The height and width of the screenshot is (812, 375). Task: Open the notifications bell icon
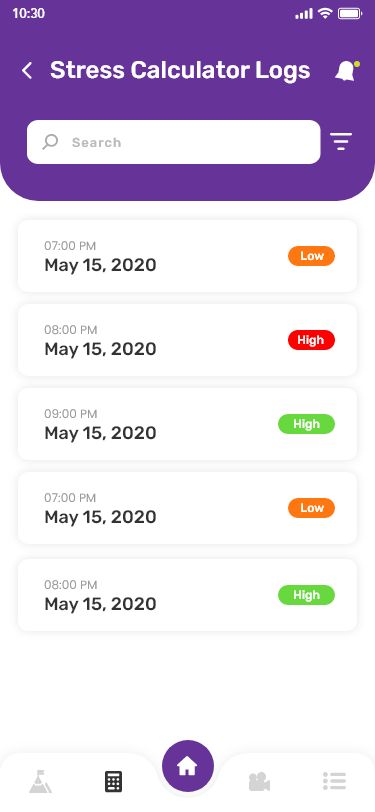347,70
